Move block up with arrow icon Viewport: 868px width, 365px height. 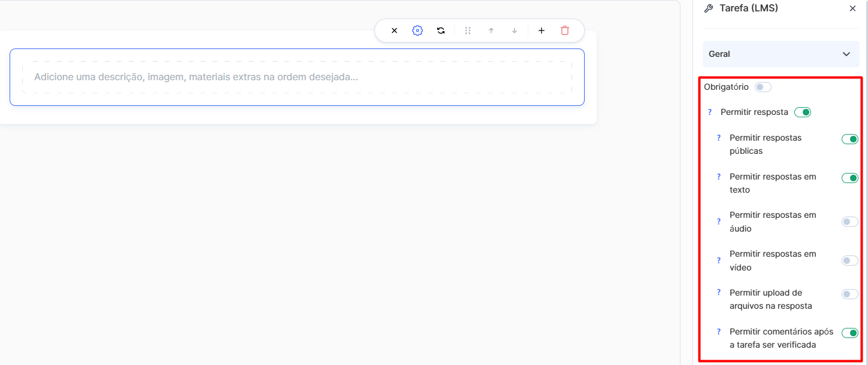(491, 31)
